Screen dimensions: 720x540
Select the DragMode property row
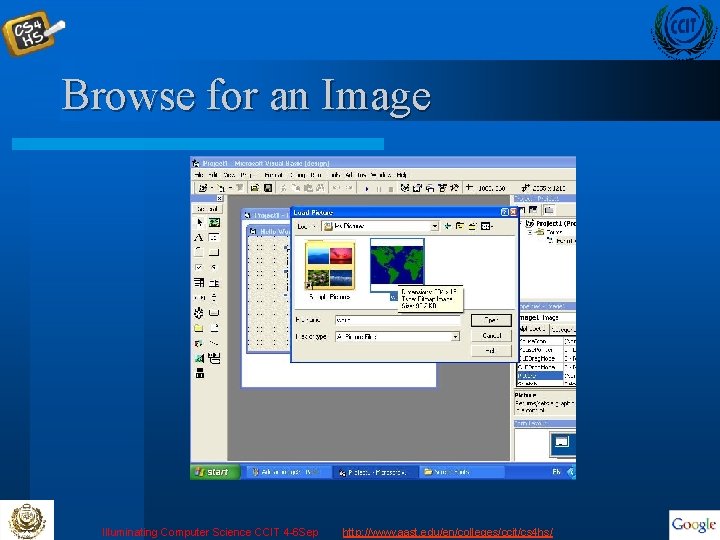(546, 358)
